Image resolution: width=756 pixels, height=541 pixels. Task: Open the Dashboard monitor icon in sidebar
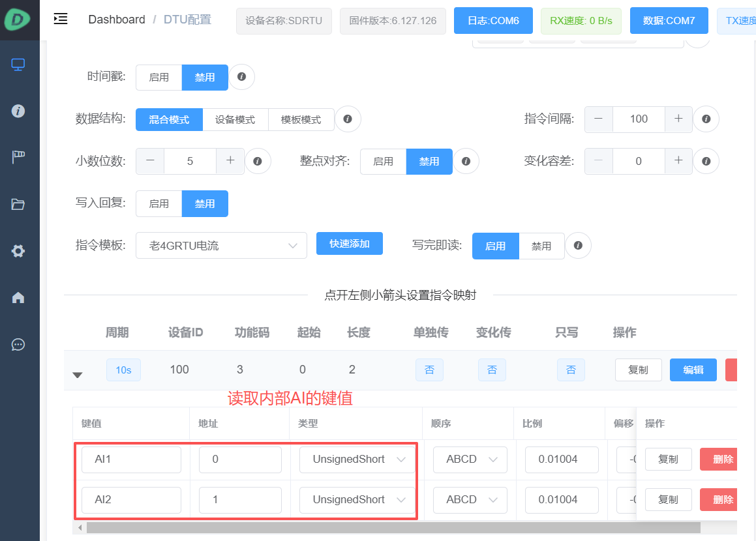click(x=20, y=65)
